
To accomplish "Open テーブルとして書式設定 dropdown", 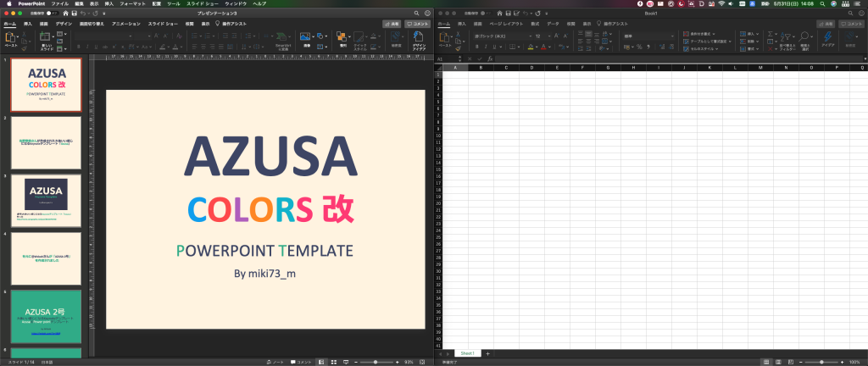I will pos(707,42).
